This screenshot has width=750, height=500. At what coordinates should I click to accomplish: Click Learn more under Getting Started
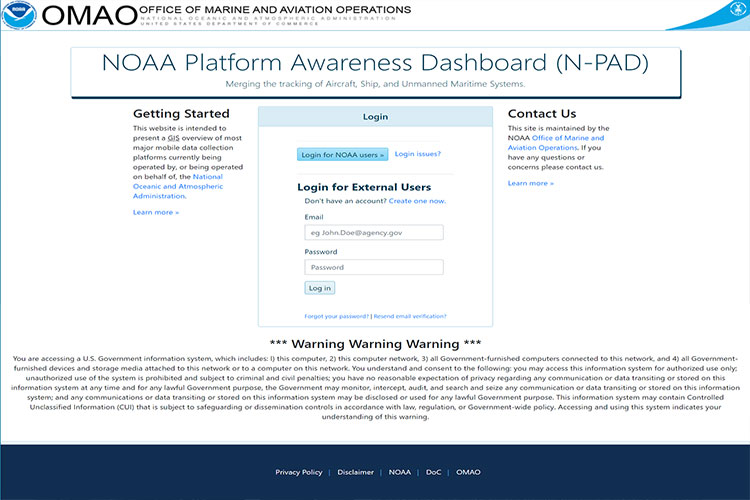[156, 212]
